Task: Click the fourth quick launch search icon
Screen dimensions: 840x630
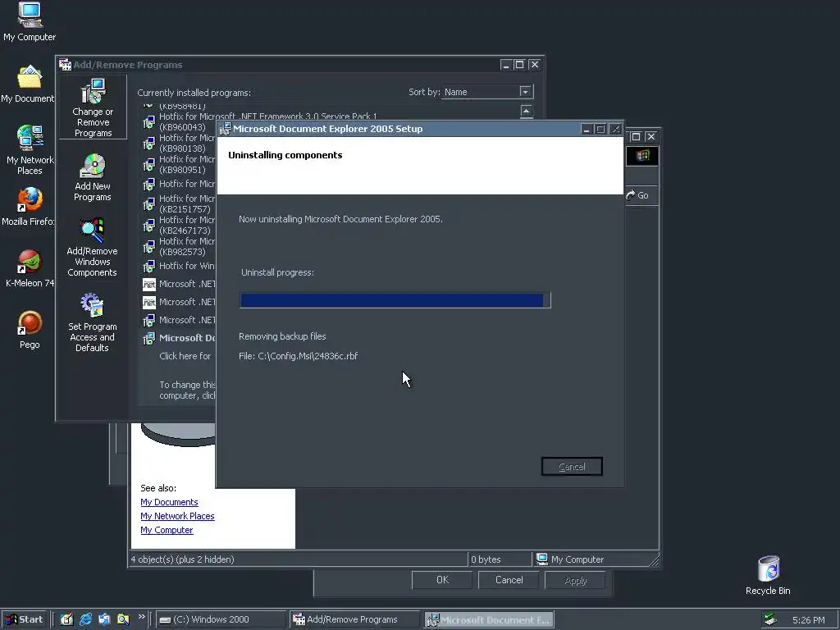Action: pyautogui.click(x=123, y=619)
